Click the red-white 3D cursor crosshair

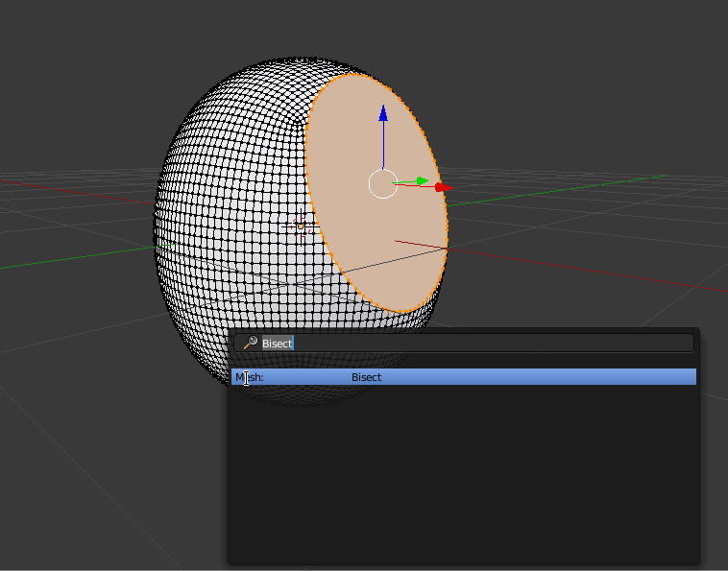pyautogui.click(x=300, y=226)
